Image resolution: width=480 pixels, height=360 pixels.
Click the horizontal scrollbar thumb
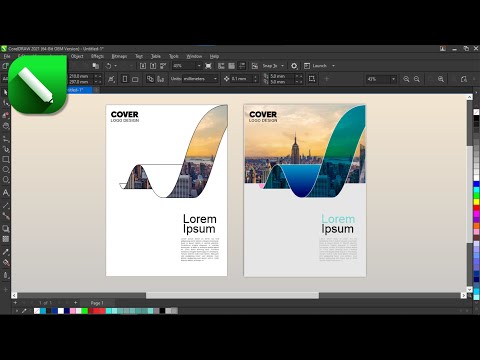[x=232, y=295]
